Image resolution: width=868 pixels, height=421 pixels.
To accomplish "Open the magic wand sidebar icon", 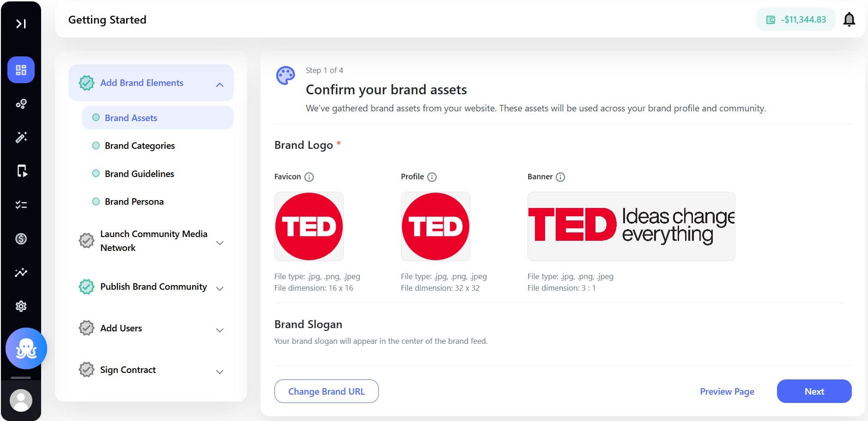I will 21,137.
